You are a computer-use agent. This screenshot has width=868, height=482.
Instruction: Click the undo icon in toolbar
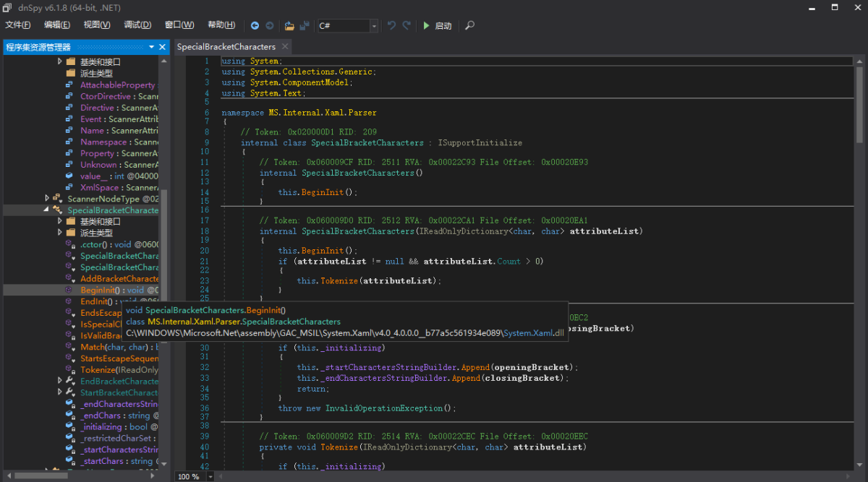point(391,25)
